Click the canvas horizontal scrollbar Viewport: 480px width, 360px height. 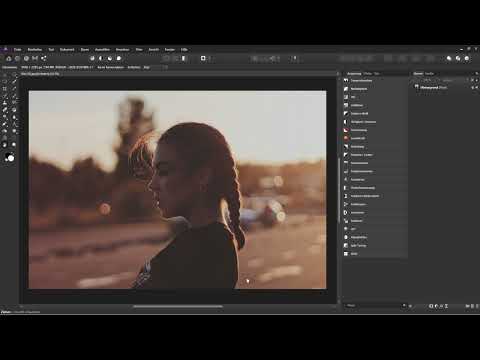178,306
